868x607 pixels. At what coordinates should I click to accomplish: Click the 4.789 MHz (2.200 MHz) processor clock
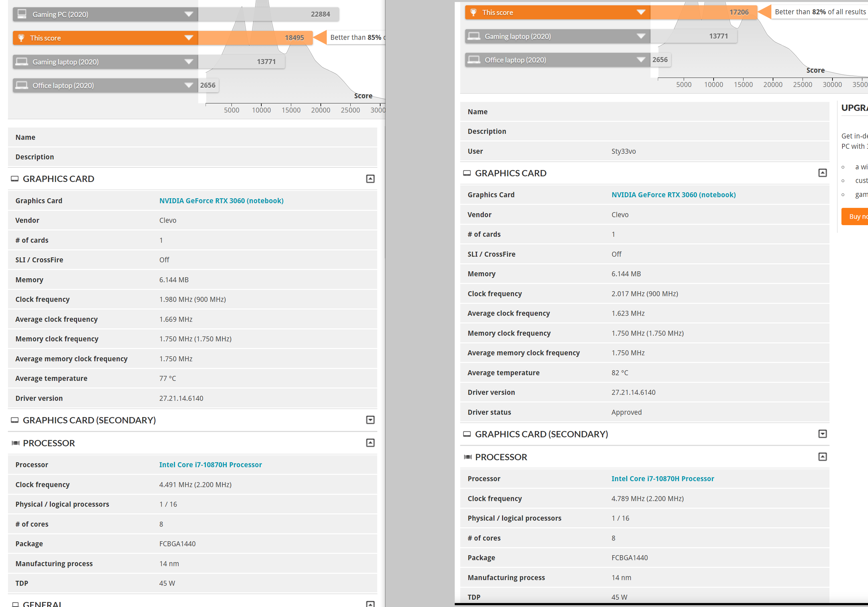648,498
